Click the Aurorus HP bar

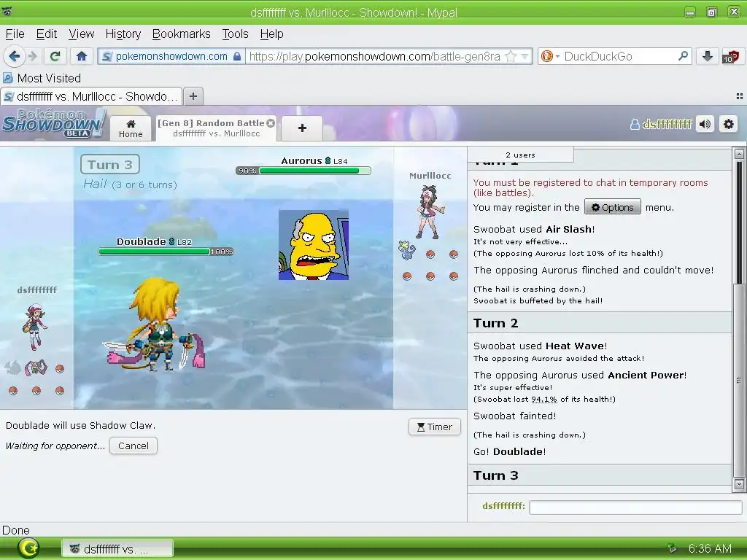coord(303,171)
